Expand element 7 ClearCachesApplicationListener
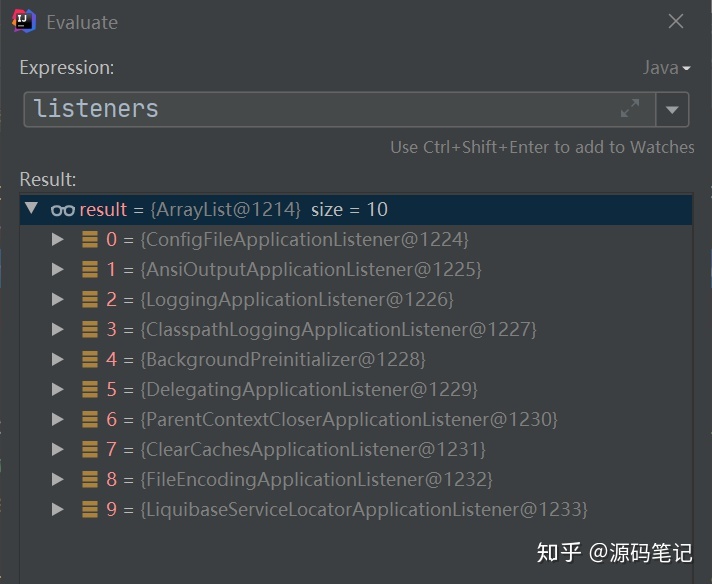 point(58,449)
